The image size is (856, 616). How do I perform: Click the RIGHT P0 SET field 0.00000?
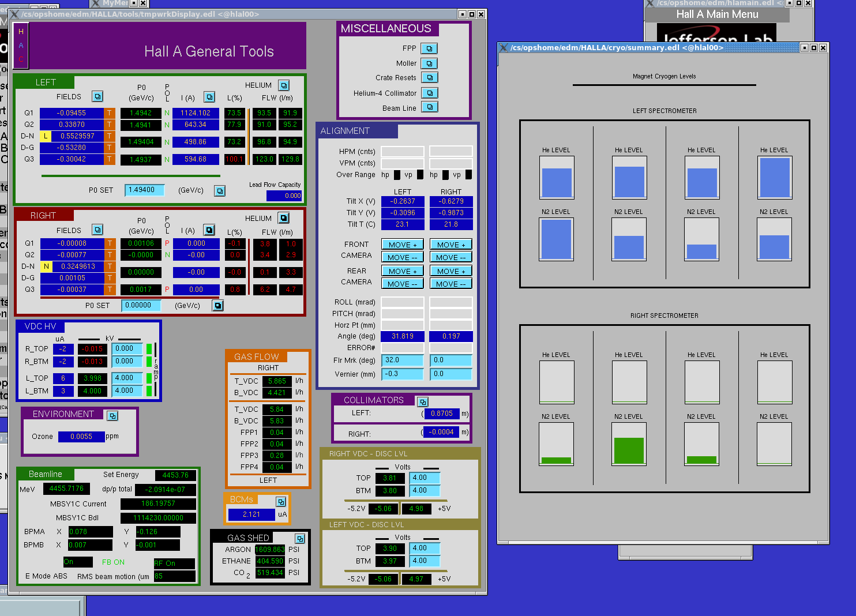coord(141,306)
